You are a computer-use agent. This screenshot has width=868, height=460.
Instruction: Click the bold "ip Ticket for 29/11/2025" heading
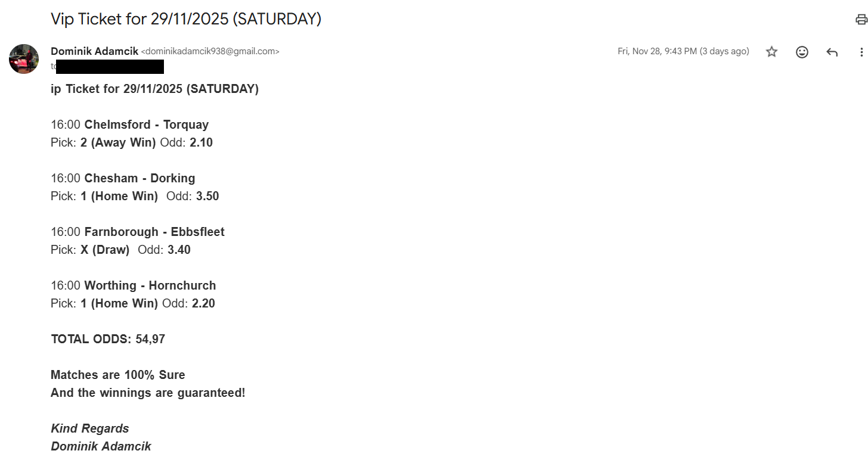click(154, 89)
